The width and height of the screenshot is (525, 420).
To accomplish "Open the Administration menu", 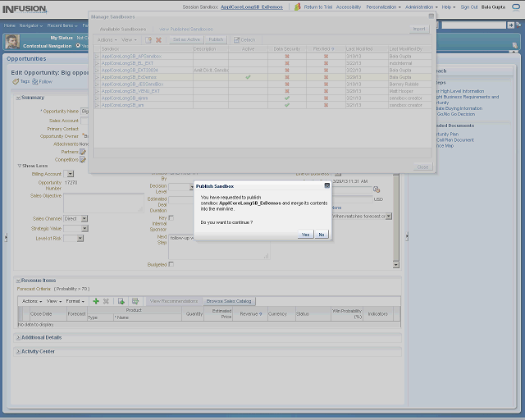I will [422, 7].
